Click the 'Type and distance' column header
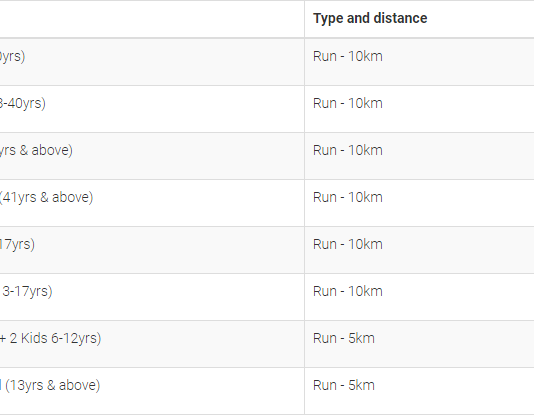 coord(370,18)
